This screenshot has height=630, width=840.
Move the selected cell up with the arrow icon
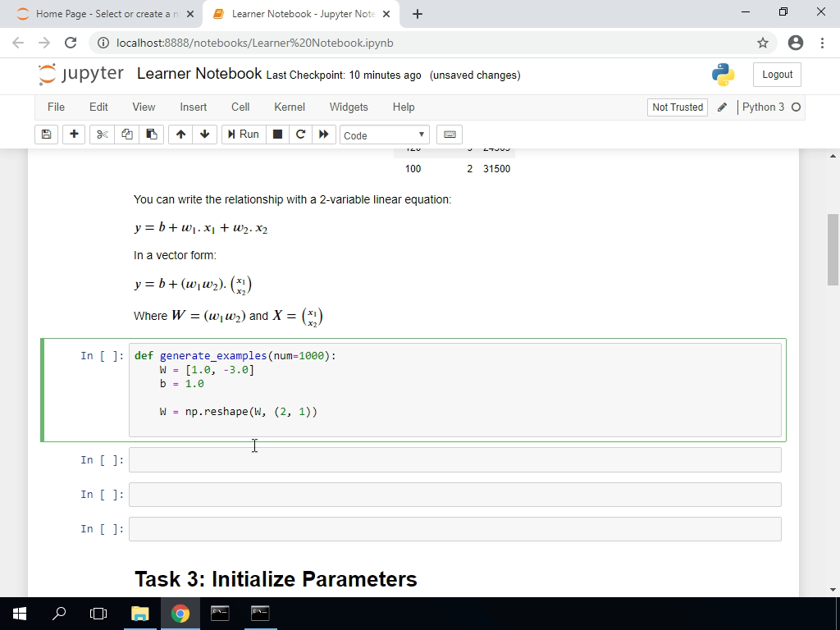click(180, 135)
